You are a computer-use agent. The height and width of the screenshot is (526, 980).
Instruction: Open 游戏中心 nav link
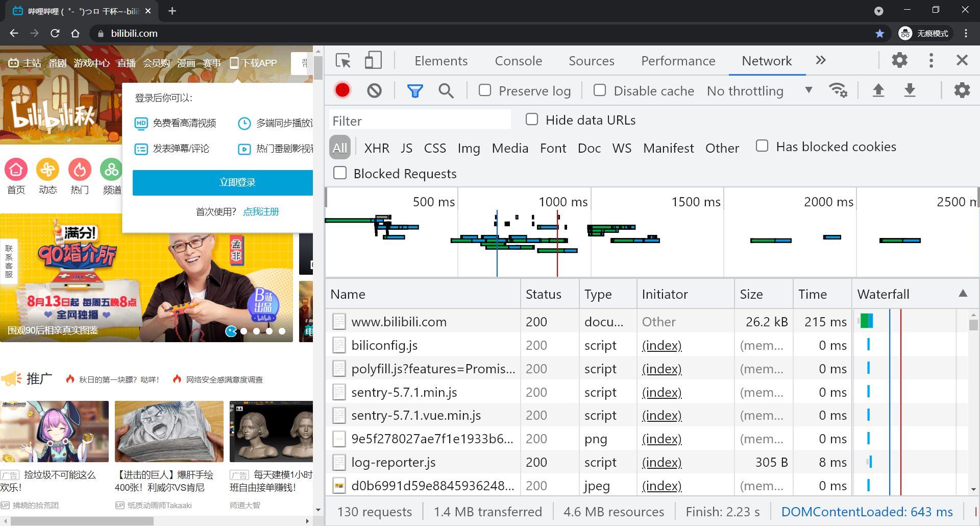coord(91,63)
